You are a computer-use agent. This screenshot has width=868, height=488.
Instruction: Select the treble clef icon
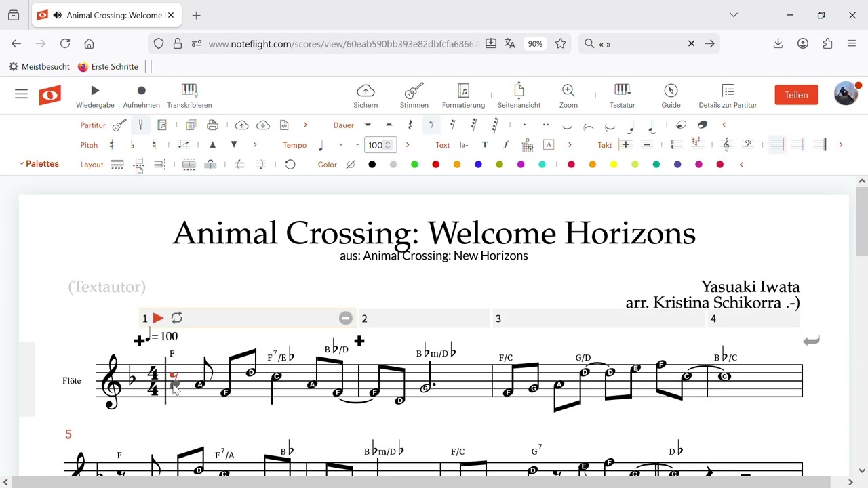[726, 144]
